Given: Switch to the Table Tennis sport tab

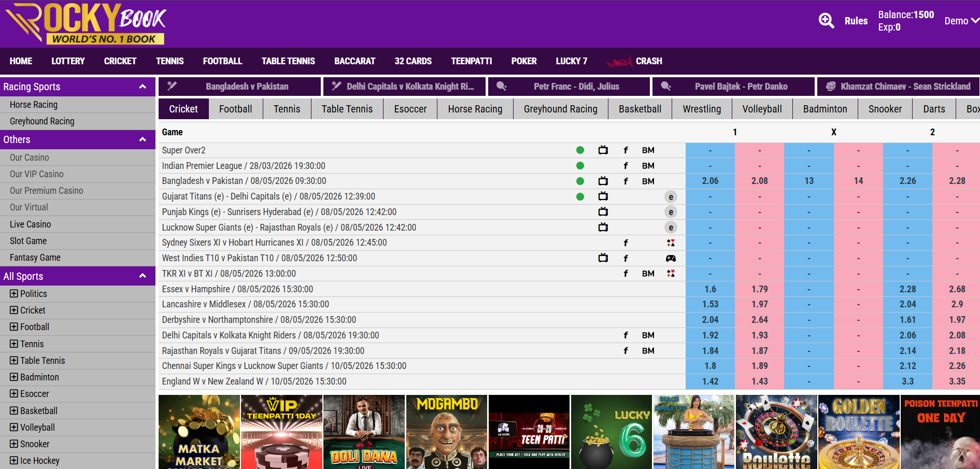Looking at the screenshot, I should pyautogui.click(x=347, y=109).
